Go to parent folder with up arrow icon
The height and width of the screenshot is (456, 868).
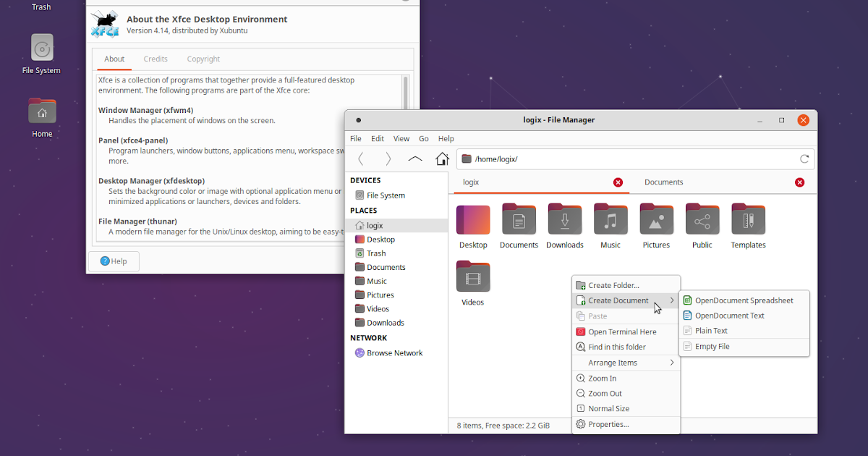[x=415, y=159]
